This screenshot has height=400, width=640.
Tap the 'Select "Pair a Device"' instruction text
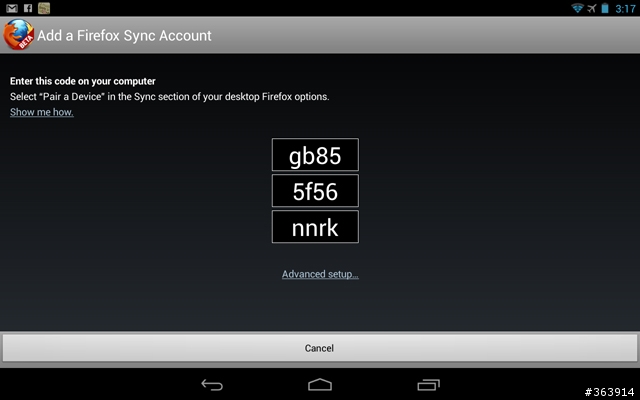point(169,97)
